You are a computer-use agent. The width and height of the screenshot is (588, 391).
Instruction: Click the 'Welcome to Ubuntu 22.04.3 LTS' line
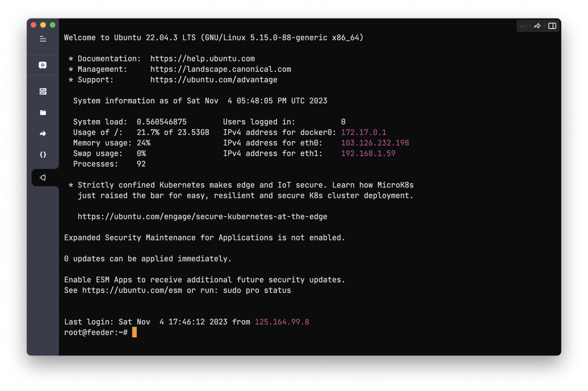[x=213, y=38]
